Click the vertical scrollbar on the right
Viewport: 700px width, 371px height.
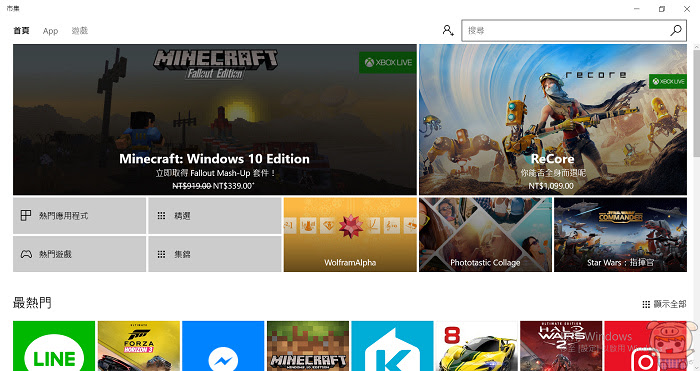pyautogui.click(x=696, y=103)
